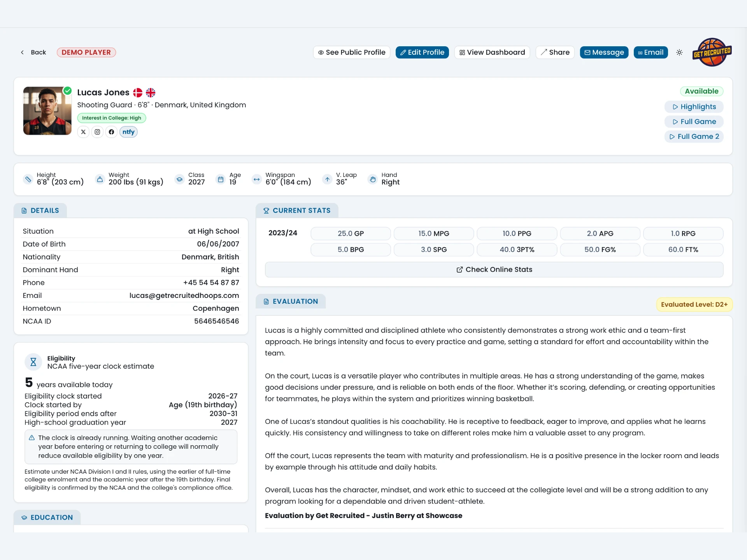
Task: Click the Interest in College: High tag
Action: point(112,118)
